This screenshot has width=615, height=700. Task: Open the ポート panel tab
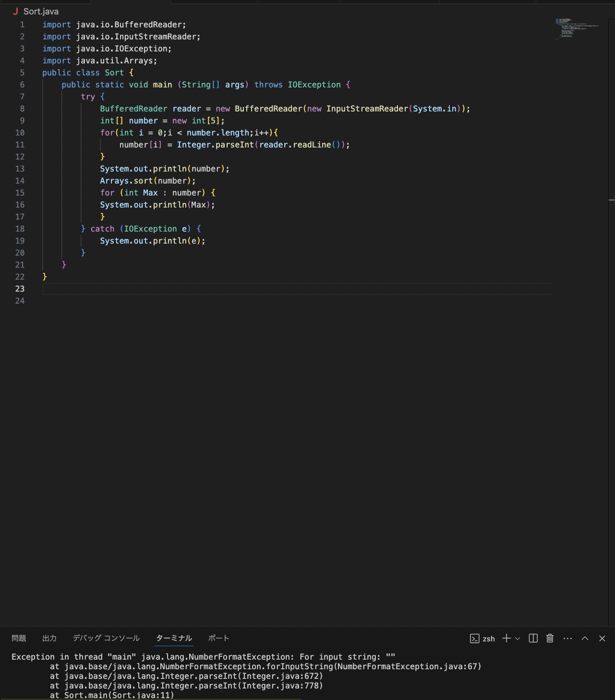(218, 638)
